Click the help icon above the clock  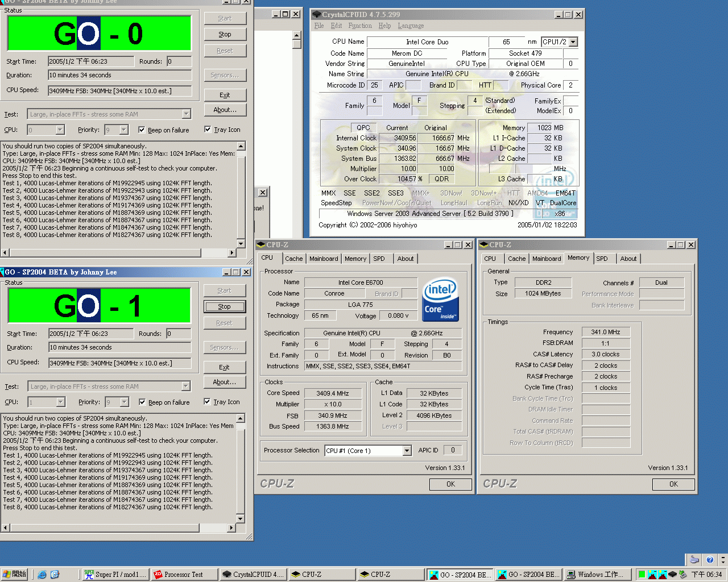coord(709,560)
